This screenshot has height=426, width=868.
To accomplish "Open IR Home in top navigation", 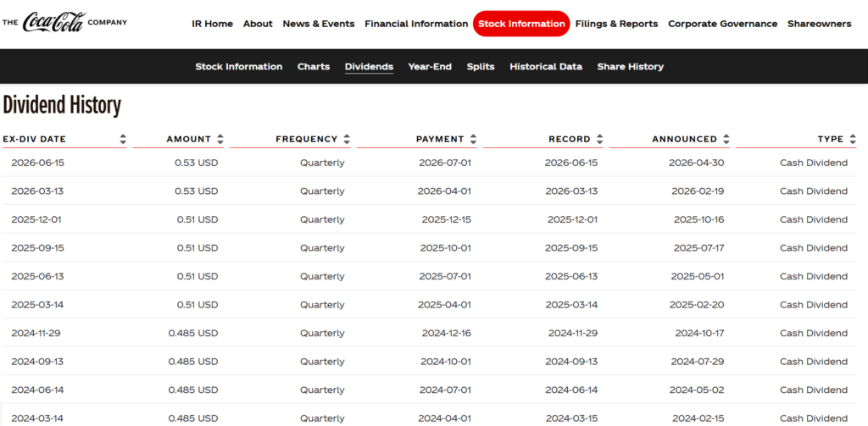I will click(x=212, y=24).
